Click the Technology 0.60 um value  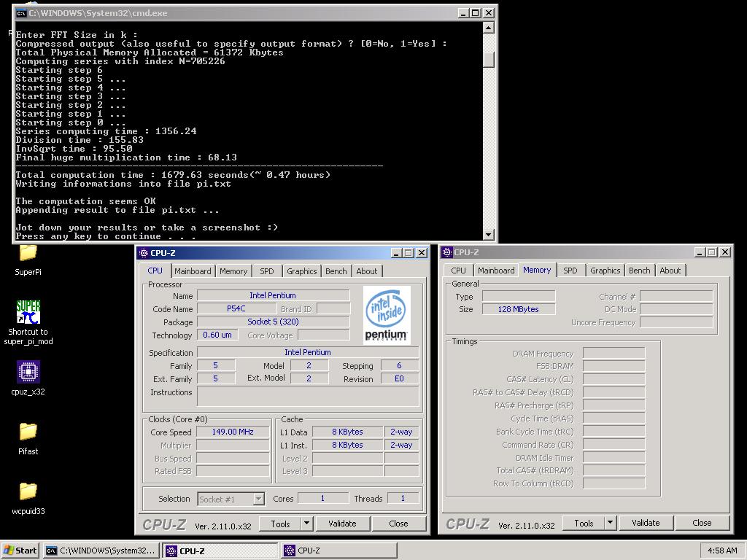217,335
